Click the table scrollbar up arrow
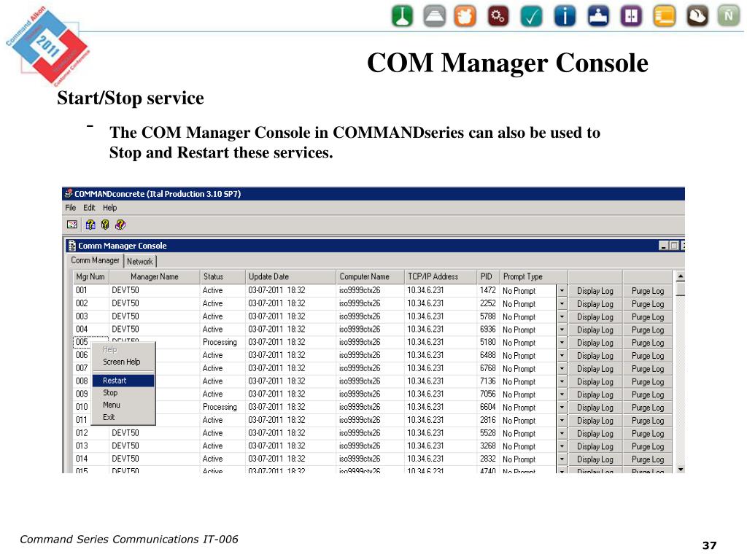 (x=681, y=276)
